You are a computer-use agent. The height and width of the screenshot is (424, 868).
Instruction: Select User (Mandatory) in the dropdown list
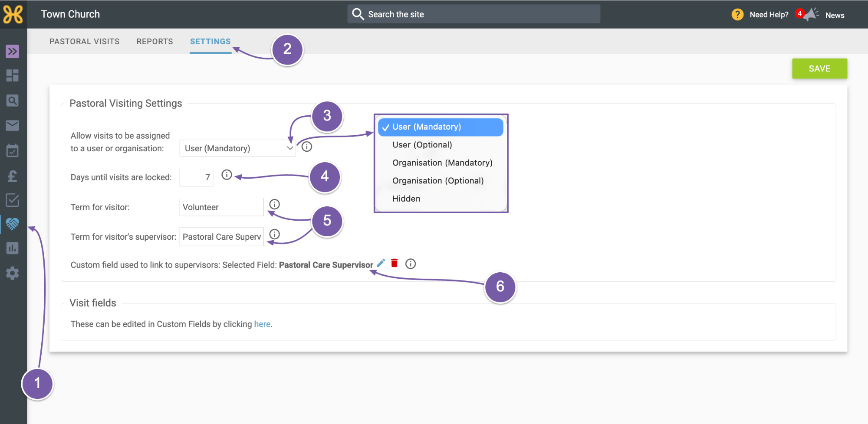441,127
